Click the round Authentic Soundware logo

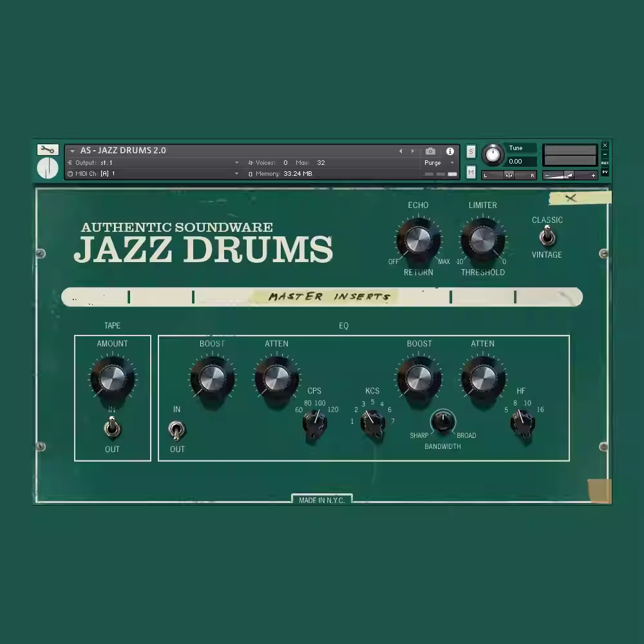point(48,167)
